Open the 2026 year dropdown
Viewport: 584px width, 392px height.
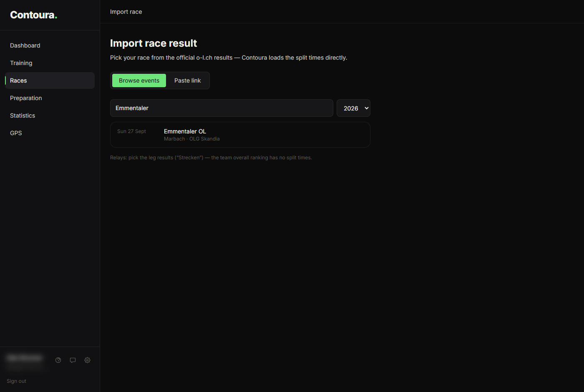pos(353,108)
